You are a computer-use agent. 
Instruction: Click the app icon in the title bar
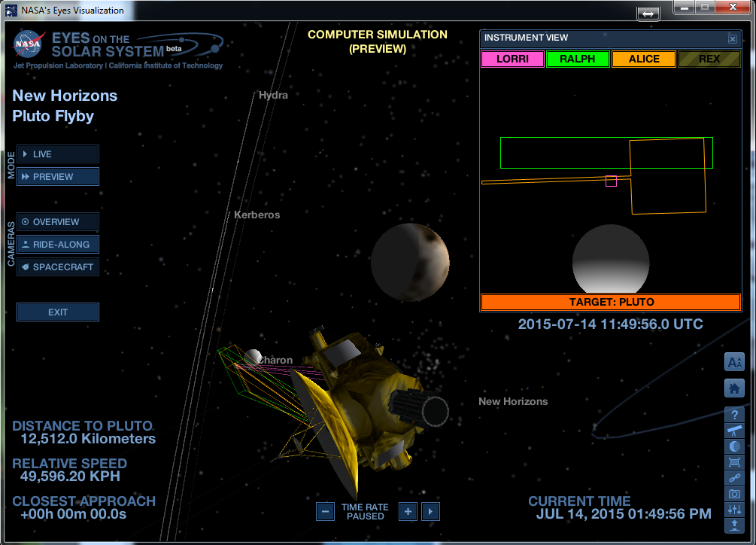click(11, 10)
